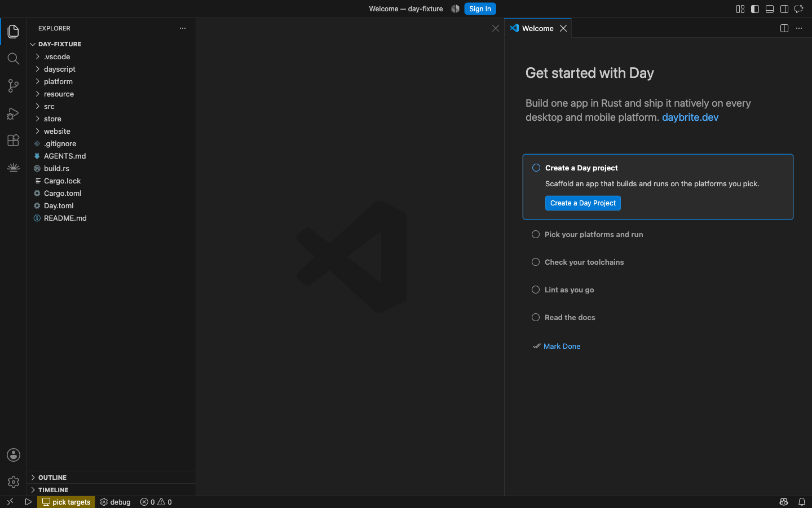Expand the platform folder

(x=111, y=81)
